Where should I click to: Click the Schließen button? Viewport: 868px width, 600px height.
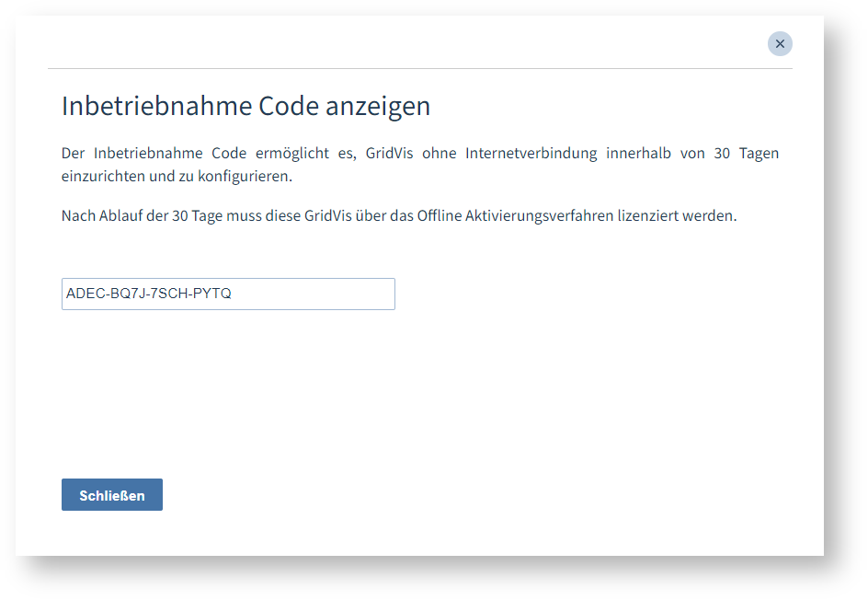(x=112, y=495)
